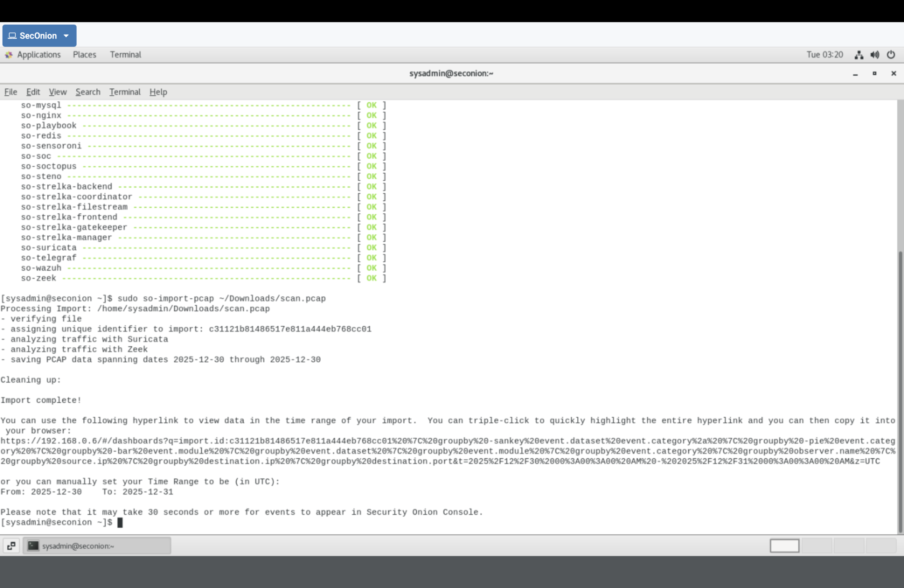Click the SecOnion computer icon
The width and height of the screenshot is (904, 588).
pos(12,35)
